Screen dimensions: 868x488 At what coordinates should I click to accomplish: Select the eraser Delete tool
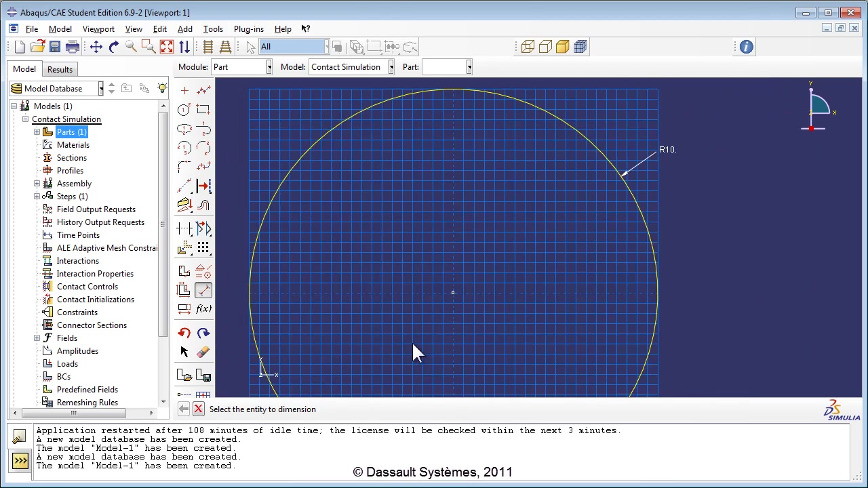click(203, 352)
